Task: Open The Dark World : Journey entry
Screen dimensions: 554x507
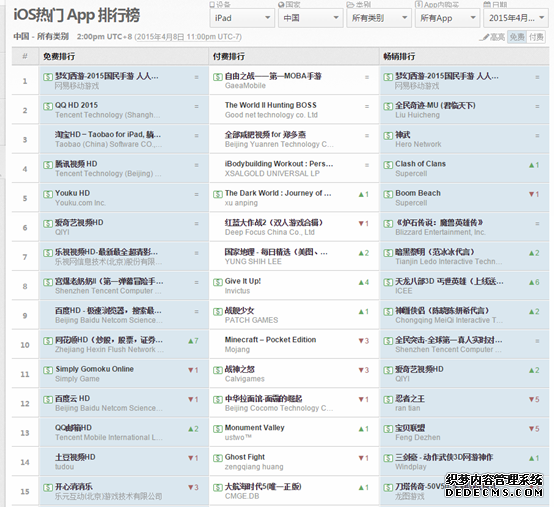Action: pyautogui.click(x=278, y=193)
